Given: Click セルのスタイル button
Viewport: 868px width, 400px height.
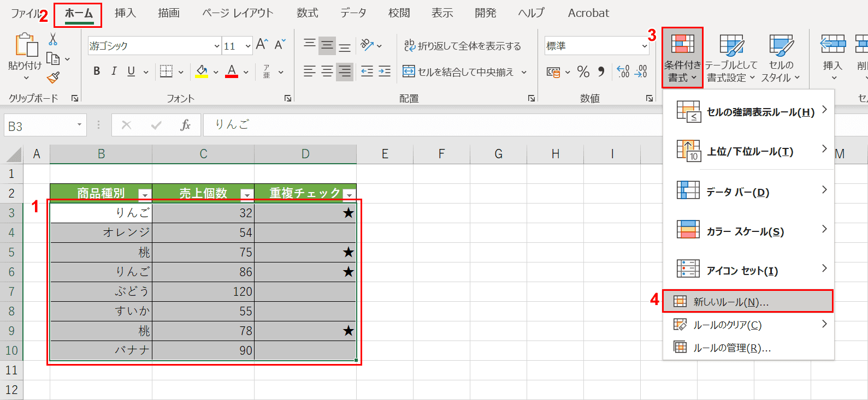Looking at the screenshot, I should tap(781, 57).
